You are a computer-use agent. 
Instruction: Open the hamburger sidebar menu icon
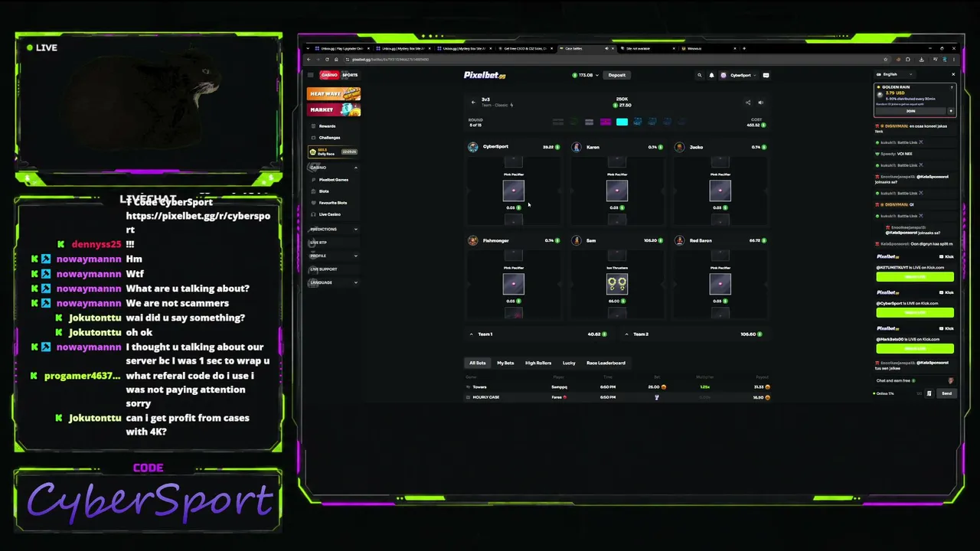coord(310,75)
